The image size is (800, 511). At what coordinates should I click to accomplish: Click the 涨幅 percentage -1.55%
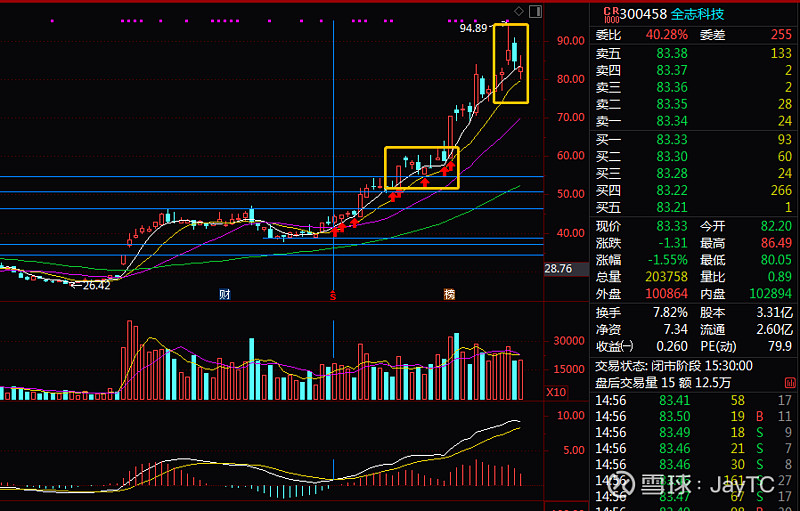pos(668,260)
